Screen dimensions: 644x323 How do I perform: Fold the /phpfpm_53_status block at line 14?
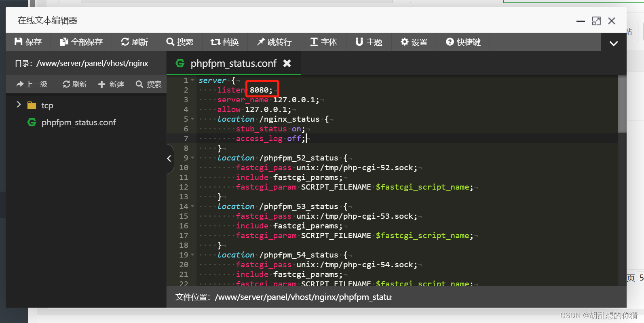[x=192, y=207]
